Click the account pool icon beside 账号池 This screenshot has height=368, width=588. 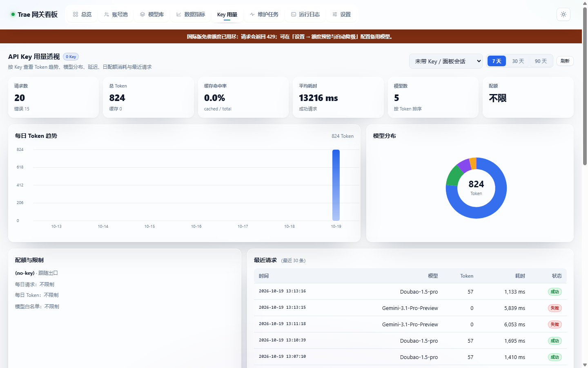click(x=107, y=14)
